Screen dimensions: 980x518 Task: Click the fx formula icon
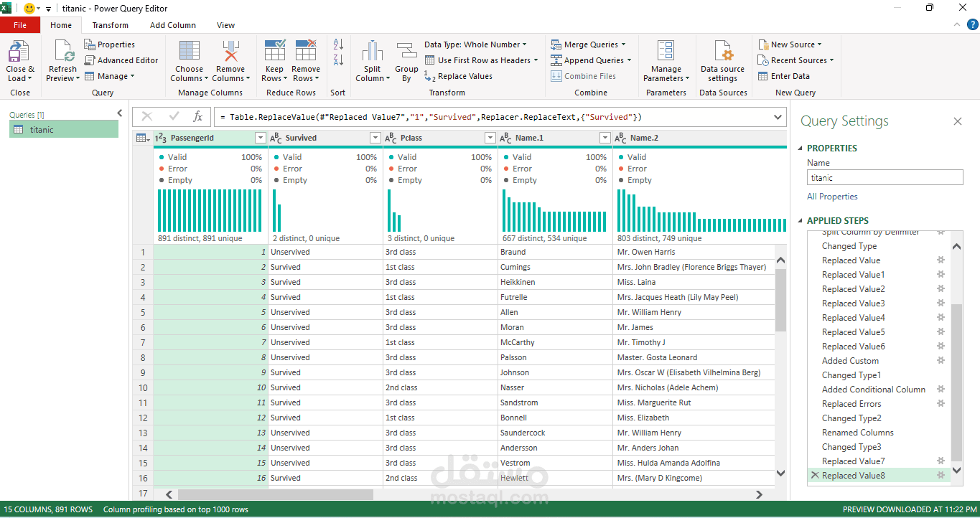pyautogui.click(x=198, y=116)
